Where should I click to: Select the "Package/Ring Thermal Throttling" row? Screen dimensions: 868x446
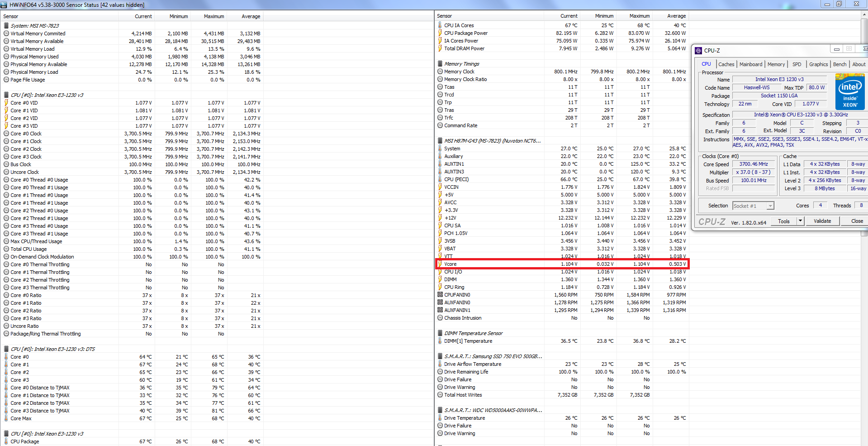click(132, 334)
